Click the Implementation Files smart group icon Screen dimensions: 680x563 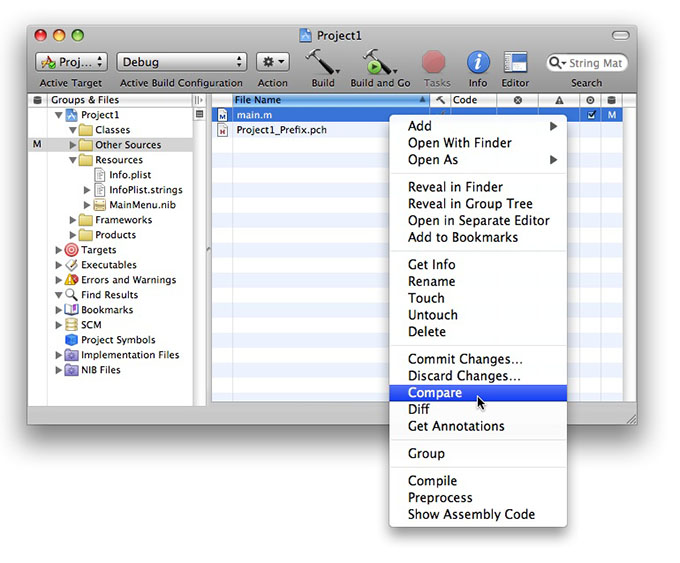coord(71,355)
